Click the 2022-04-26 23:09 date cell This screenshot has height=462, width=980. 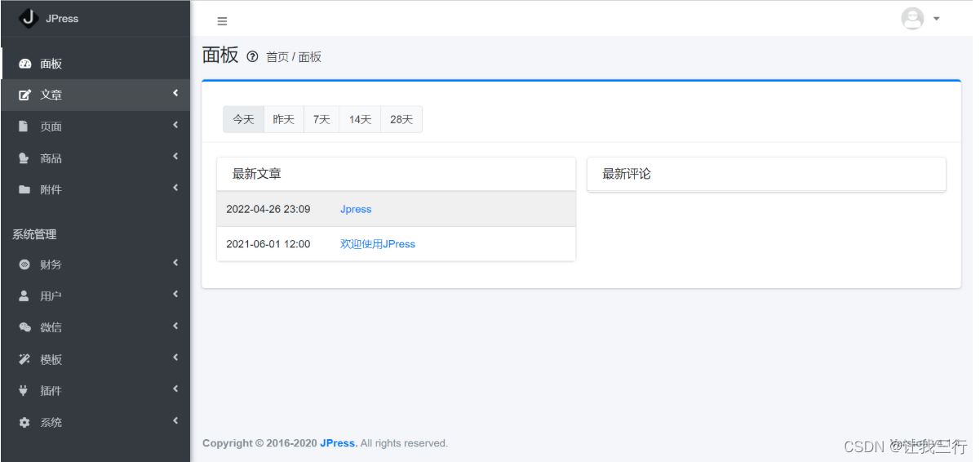268,209
